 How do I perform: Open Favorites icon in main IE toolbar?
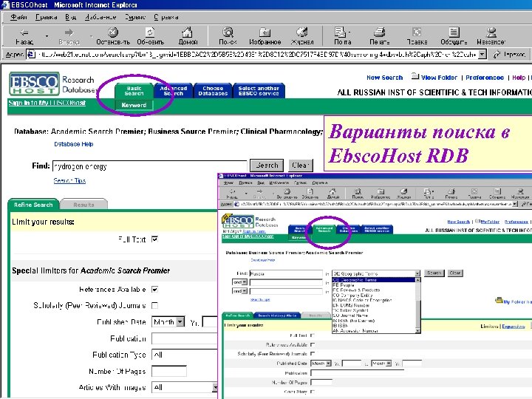click(x=265, y=33)
